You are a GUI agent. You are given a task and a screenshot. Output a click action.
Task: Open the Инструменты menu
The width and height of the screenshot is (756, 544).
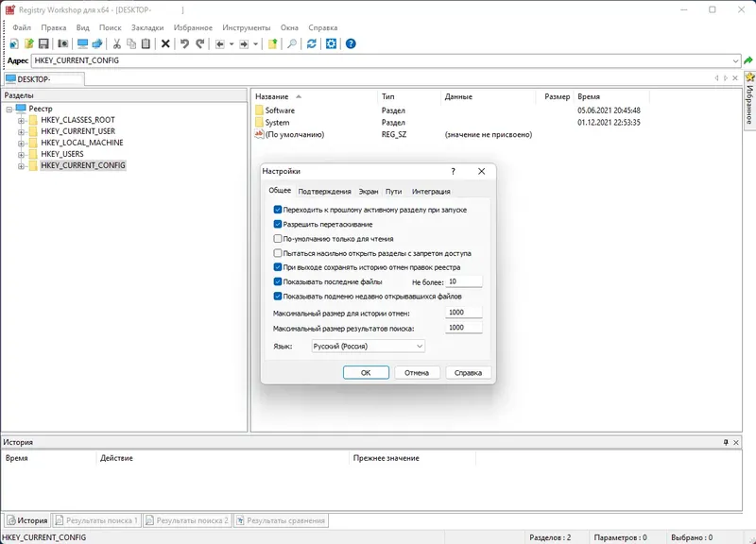[x=247, y=28]
